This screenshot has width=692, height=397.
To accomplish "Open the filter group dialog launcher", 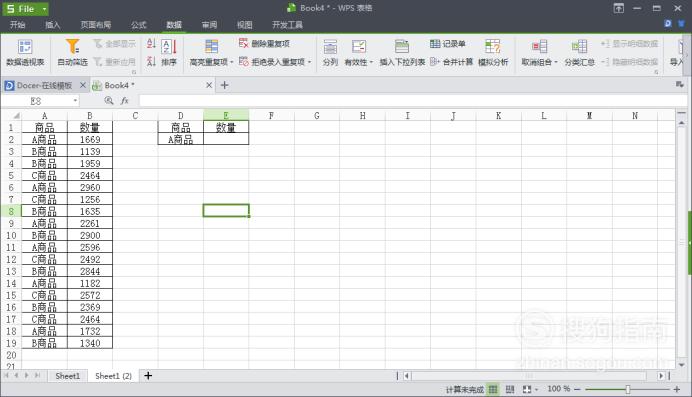I will [134, 71].
